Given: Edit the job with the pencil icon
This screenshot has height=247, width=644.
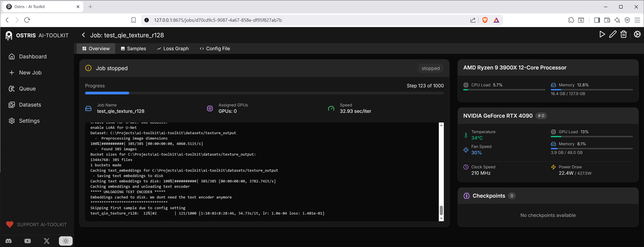Looking at the screenshot, I should [613, 34].
